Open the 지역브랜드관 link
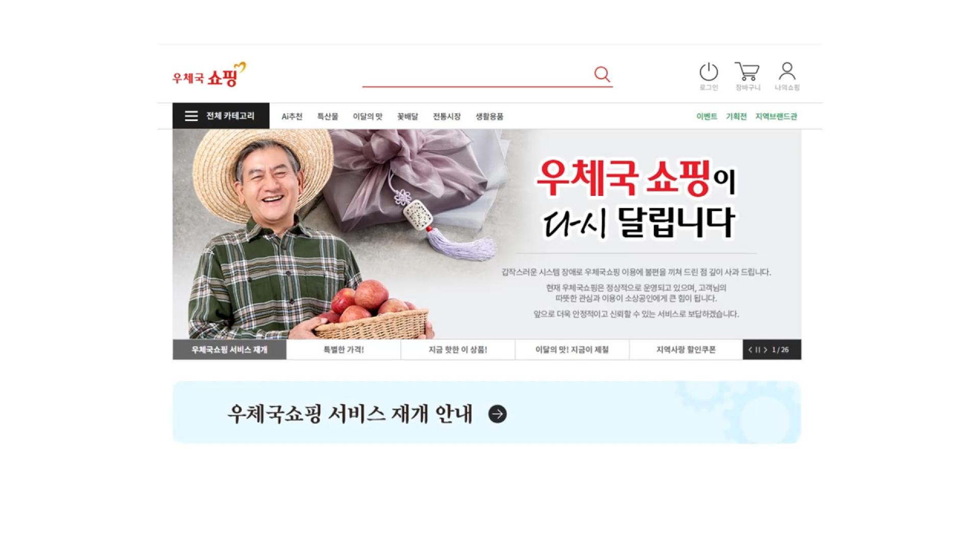 coord(776,116)
